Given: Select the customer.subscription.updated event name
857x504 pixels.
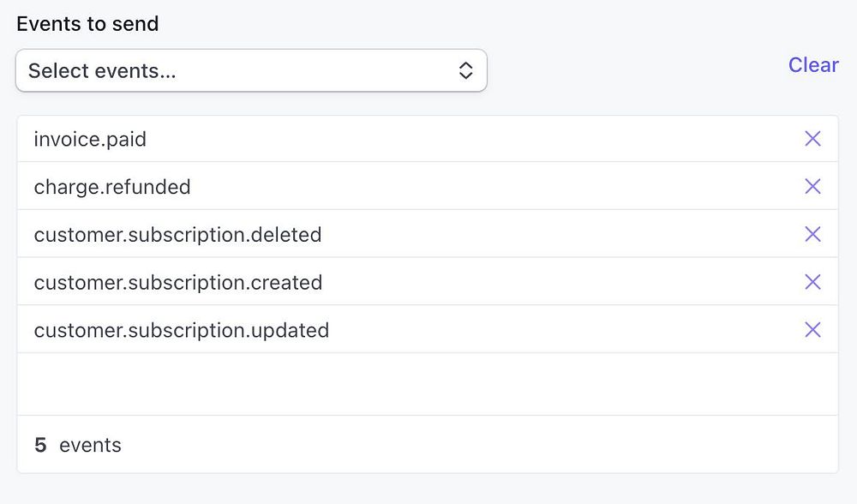Looking at the screenshot, I should [x=182, y=330].
